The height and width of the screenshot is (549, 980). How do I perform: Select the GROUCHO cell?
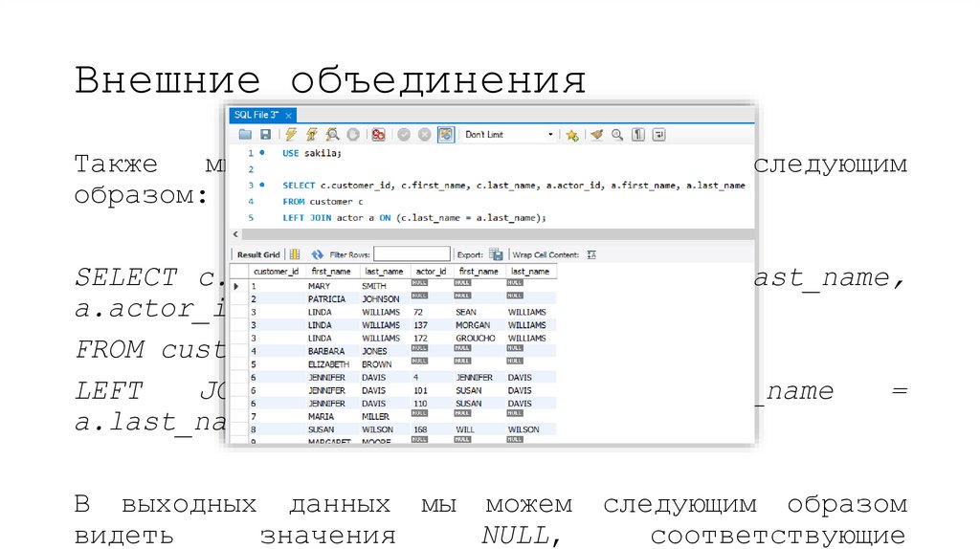tap(475, 339)
